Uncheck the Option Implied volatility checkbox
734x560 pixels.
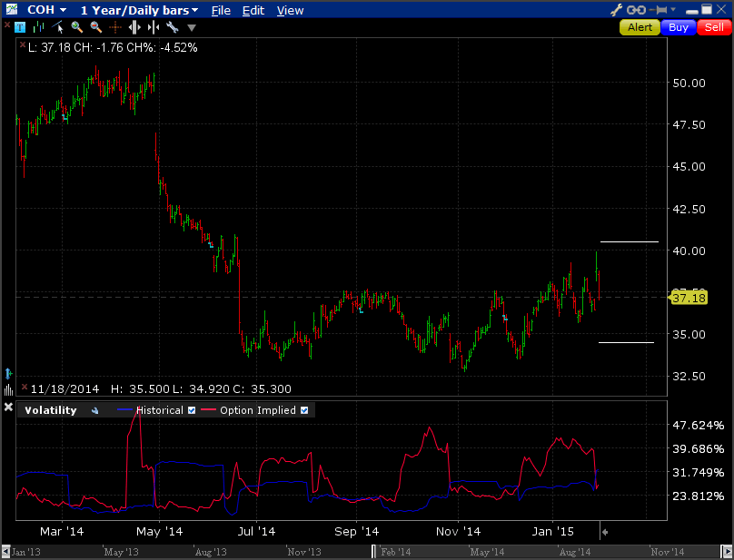[304, 410]
